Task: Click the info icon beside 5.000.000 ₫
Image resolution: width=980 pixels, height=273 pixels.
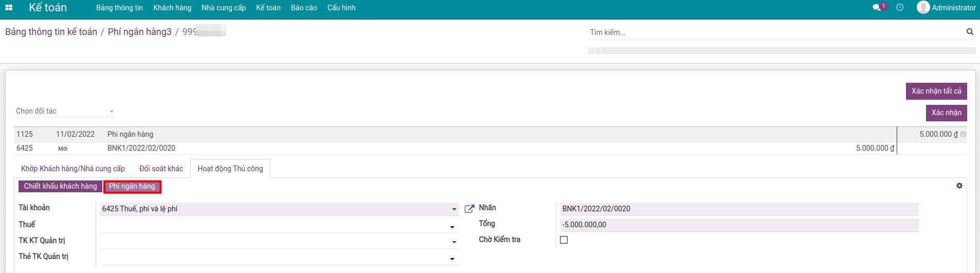Action: 963,134
